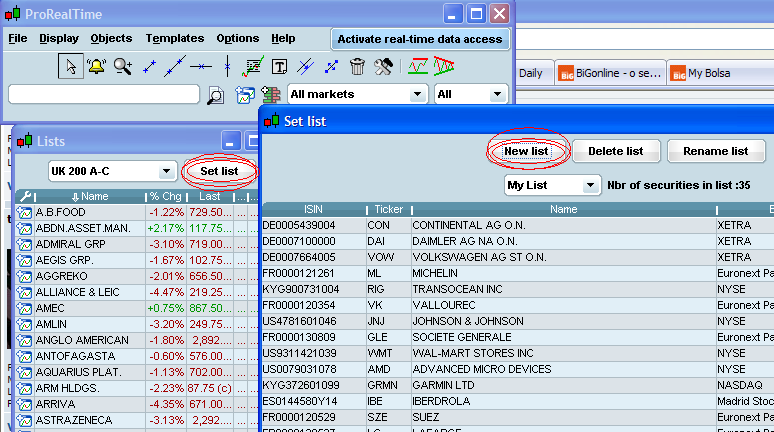Select the arrow cursor tool
This screenshot has height=432, width=774.
[71, 67]
